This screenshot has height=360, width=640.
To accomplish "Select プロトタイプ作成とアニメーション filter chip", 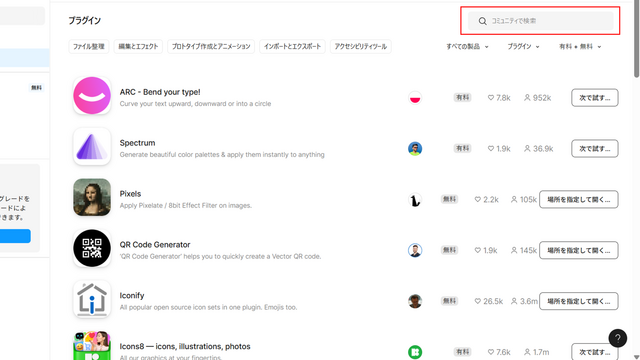I will click(x=211, y=47).
